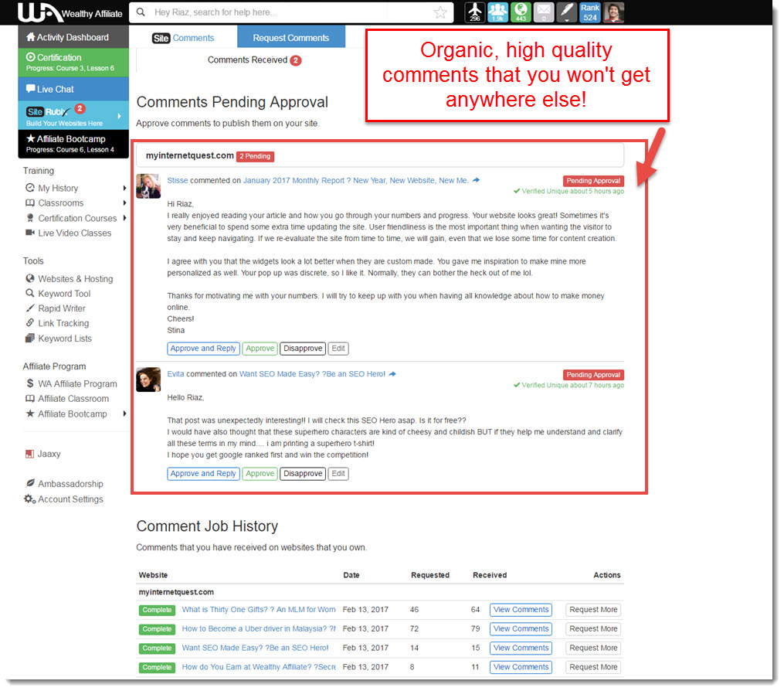
Task: Expand the My History submenu arrow
Action: pyautogui.click(x=124, y=188)
